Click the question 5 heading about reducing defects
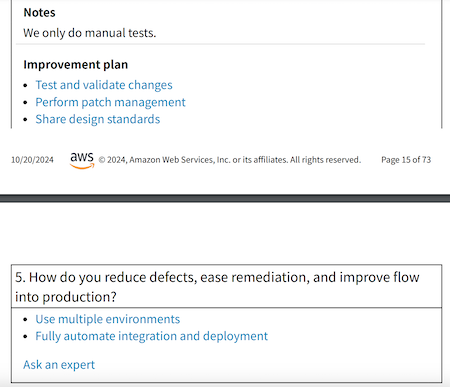This screenshot has height=387, width=450. (x=217, y=287)
